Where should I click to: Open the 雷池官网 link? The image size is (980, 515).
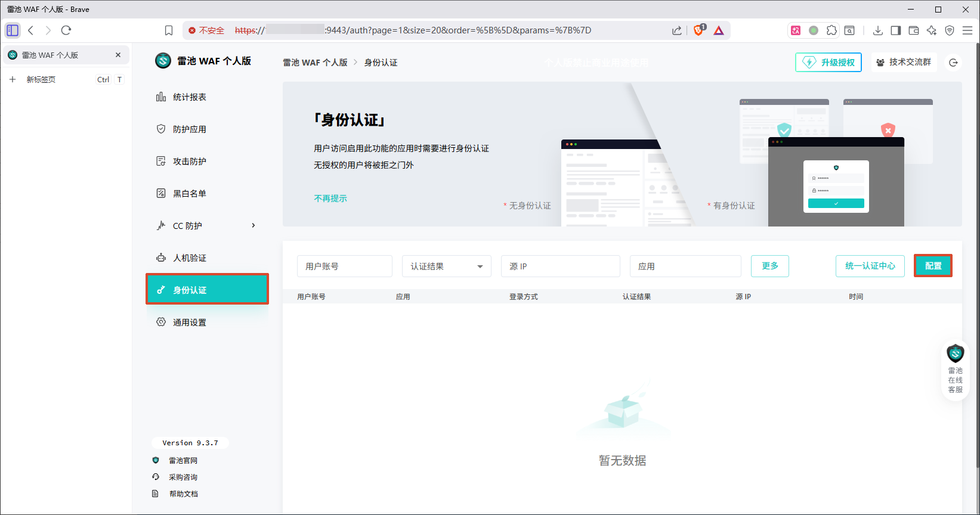click(183, 460)
